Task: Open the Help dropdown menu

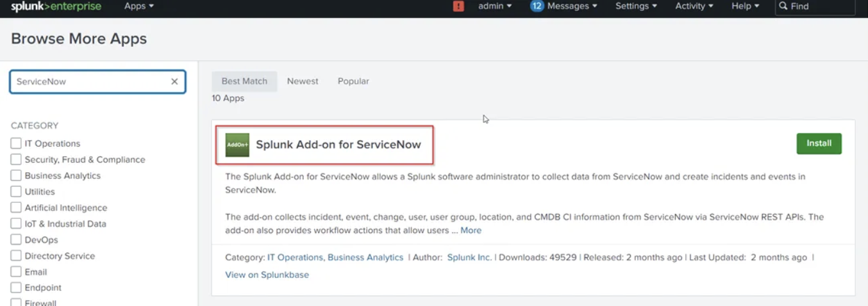Action: click(x=746, y=6)
